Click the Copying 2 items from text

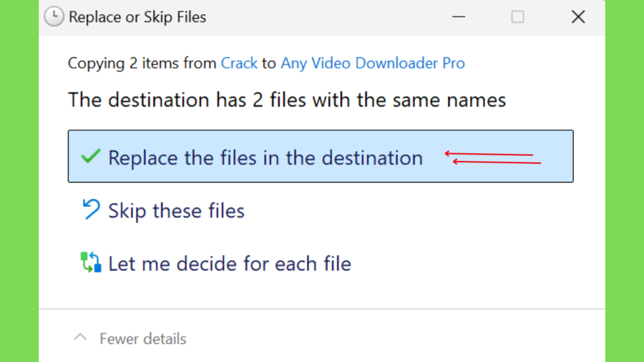142,63
